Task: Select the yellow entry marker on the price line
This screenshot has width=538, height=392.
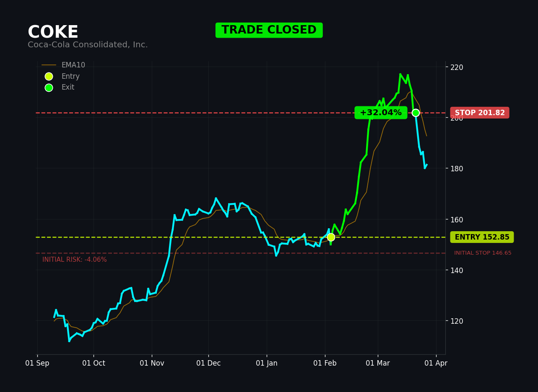Action: (331, 237)
